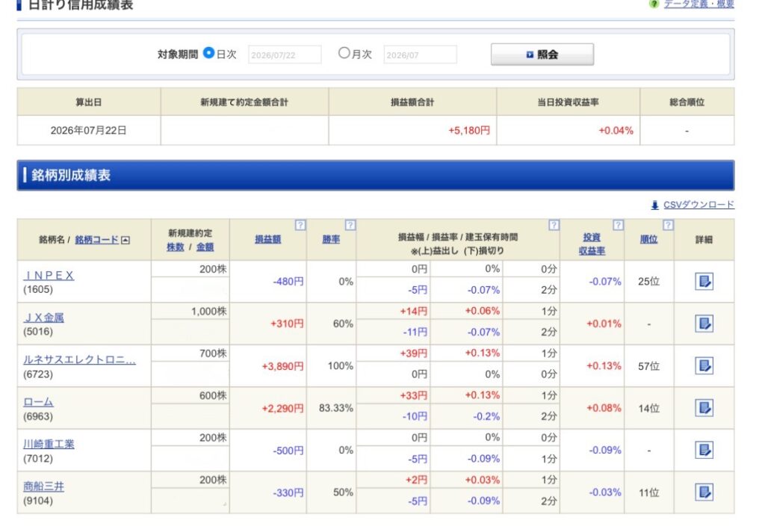Open the 商船三井 stock link
Image resolution: width=765 pixels, height=532 pixels.
coord(43,486)
